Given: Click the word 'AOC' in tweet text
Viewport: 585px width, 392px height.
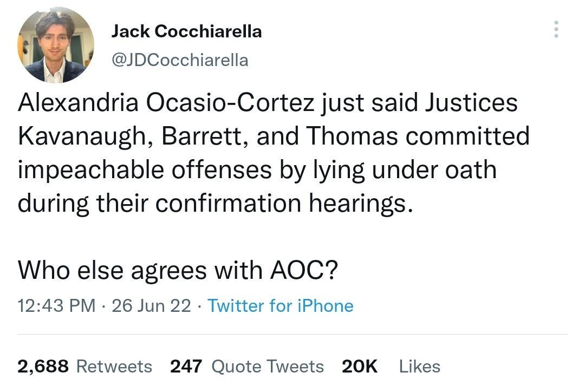Looking at the screenshot, I should 298,270.
